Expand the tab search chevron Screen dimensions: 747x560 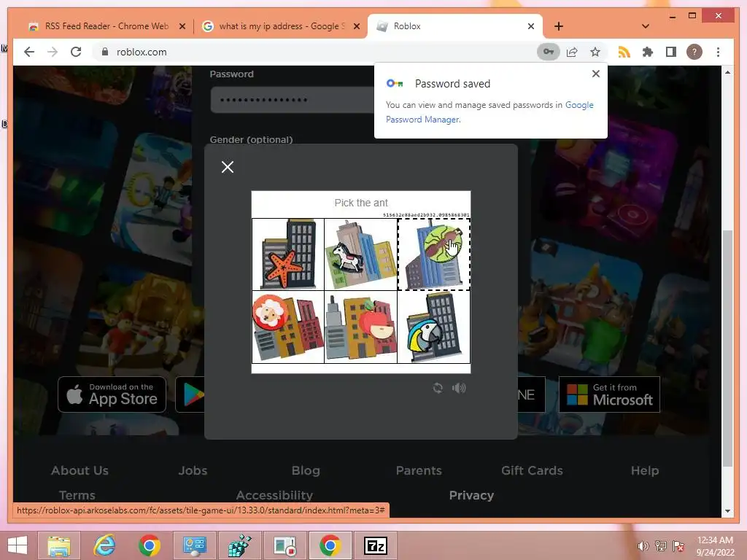[x=646, y=26]
